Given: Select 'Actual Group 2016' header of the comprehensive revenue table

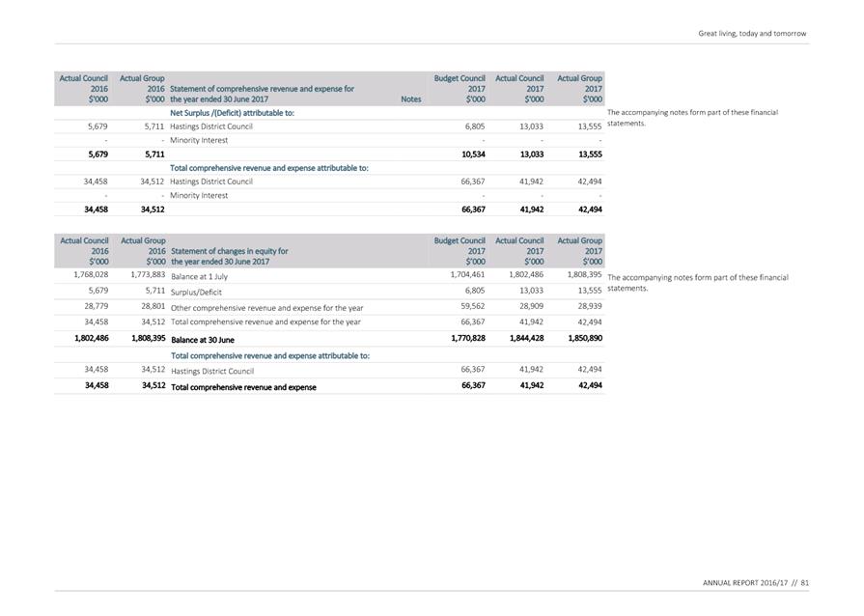Looking at the screenshot, I should 142,89.
